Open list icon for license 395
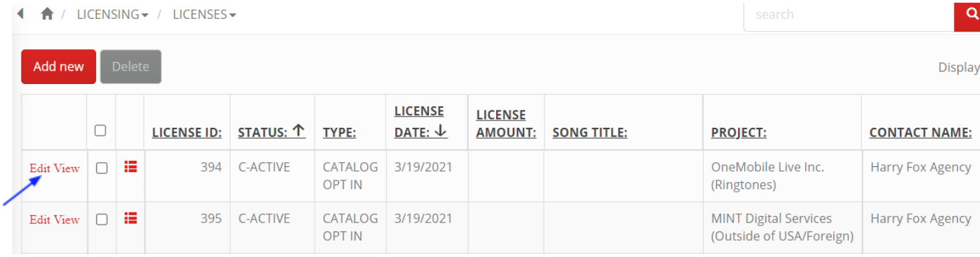Image resolution: width=980 pixels, height=257 pixels. (x=130, y=219)
